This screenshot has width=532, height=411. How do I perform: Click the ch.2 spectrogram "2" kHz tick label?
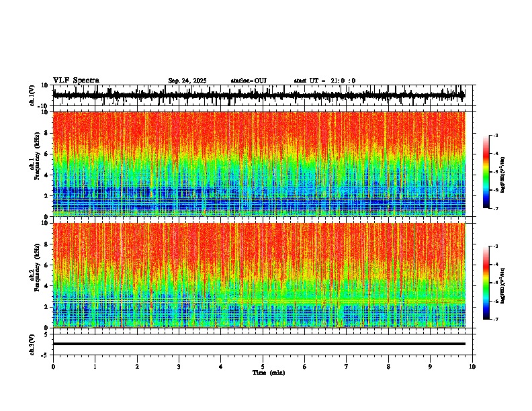pyautogui.click(x=46, y=307)
